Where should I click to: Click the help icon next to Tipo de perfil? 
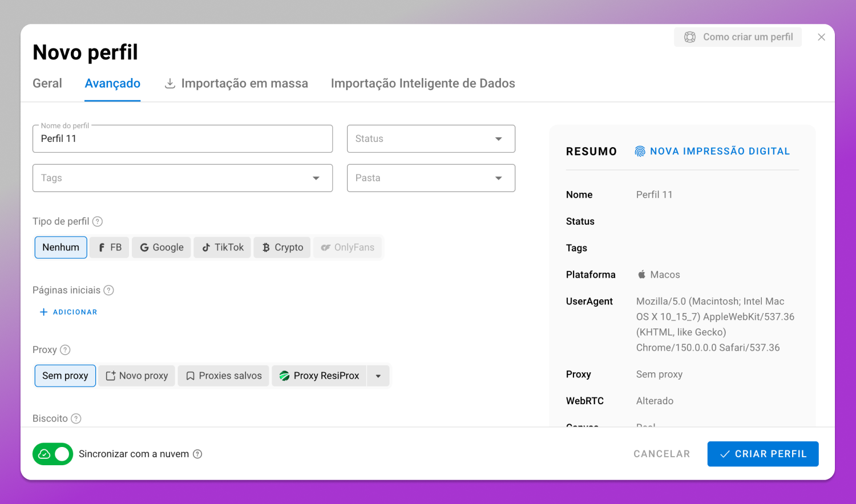(x=98, y=221)
